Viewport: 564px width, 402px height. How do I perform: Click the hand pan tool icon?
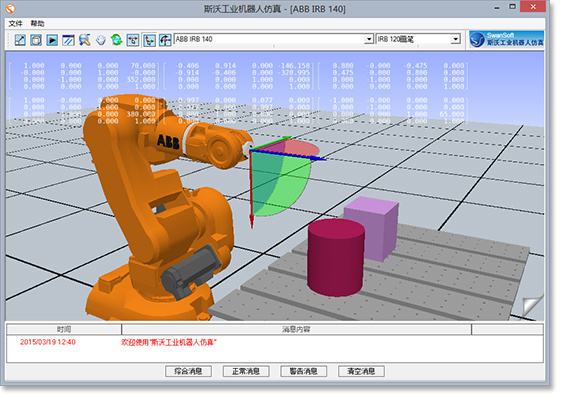coord(101,40)
